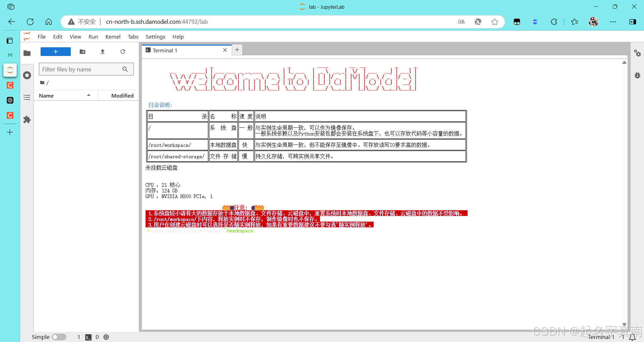Sort files by Modified column
This screenshot has width=644, height=342.
click(x=119, y=96)
